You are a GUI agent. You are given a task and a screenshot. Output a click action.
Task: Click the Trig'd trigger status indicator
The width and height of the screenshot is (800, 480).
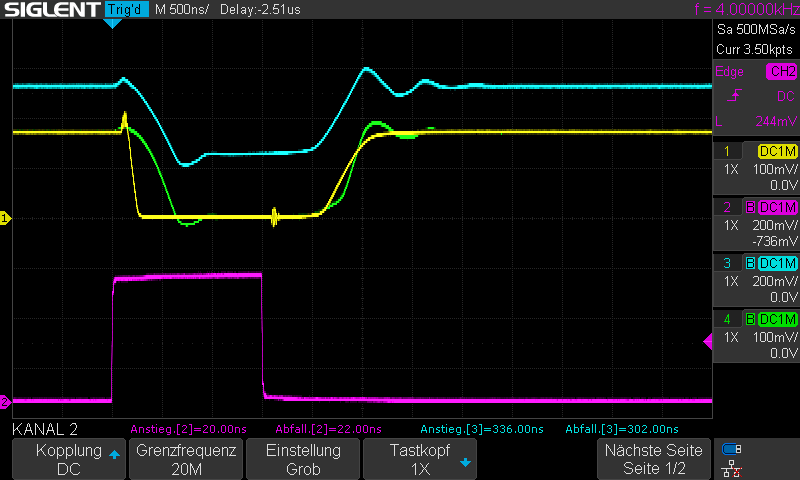[x=127, y=9]
